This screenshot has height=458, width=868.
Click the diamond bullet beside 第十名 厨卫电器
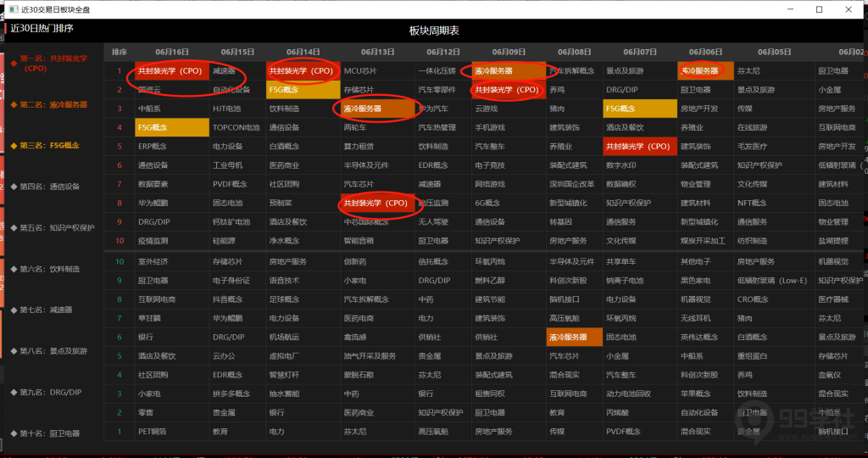(x=14, y=433)
